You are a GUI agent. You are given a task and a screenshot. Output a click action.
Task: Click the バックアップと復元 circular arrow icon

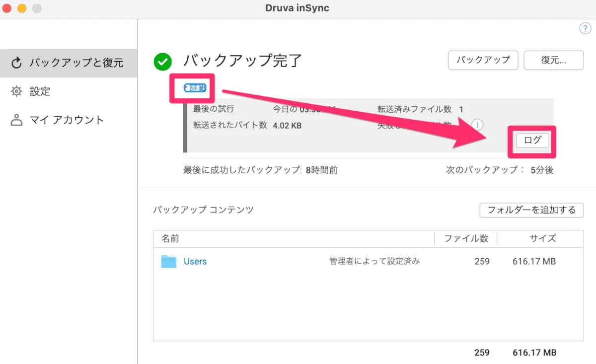(x=16, y=63)
